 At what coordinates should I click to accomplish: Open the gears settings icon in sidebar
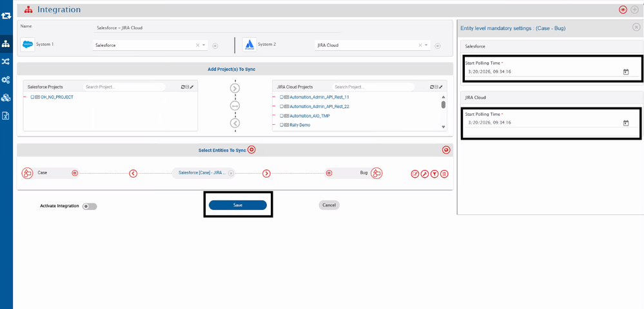point(6,80)
